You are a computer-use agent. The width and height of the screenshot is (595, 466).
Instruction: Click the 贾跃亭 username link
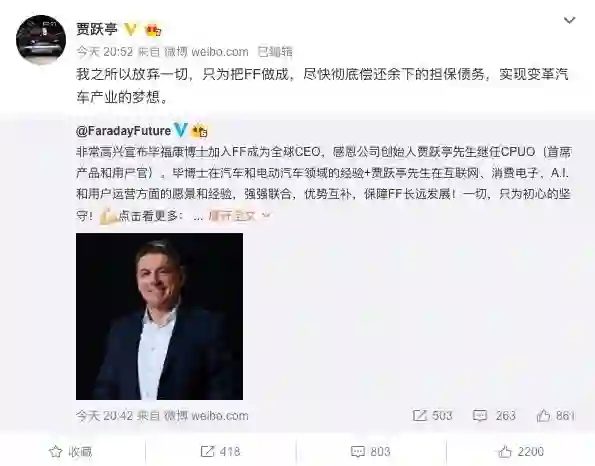click(97, 29)
